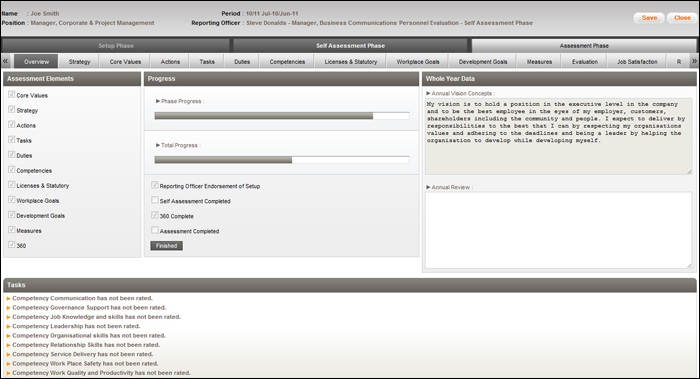Viewport: 700px width, 379px height.
Task: Toggle the 360 Complete checkbox
Action: pyautogui.click(x=155, y=215)
